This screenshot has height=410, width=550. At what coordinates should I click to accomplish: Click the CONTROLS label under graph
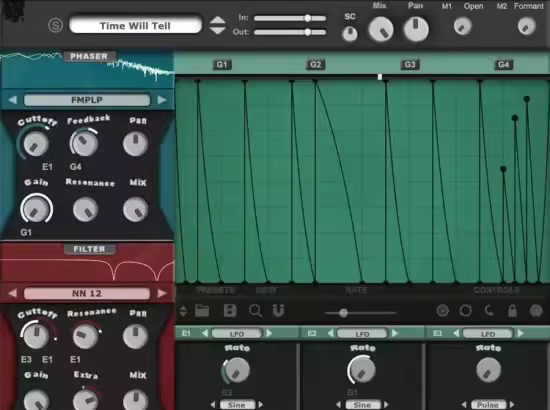[497, 290]
